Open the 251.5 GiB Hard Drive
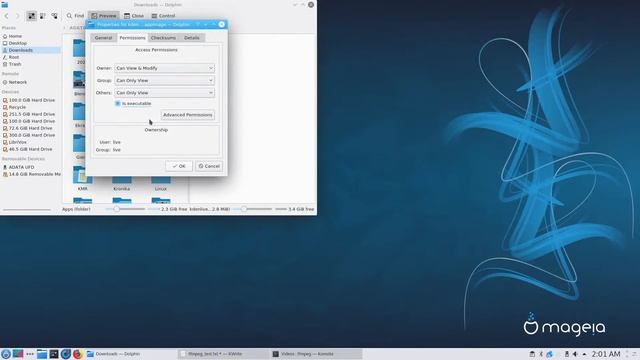 tap(31, 114)
